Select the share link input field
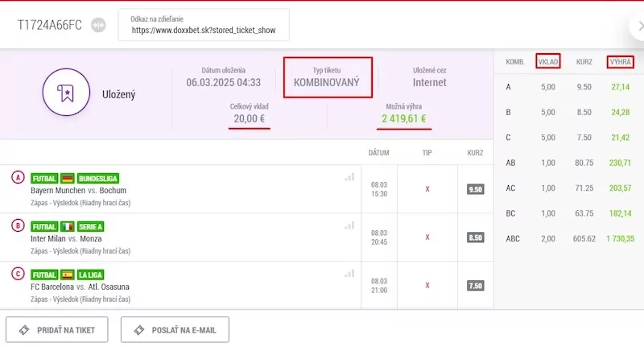 [204, 25]
